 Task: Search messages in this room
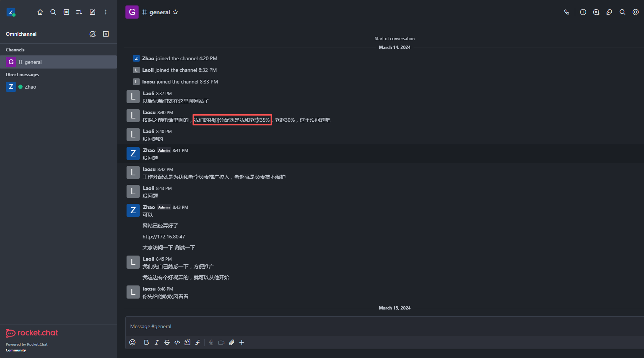622,12
